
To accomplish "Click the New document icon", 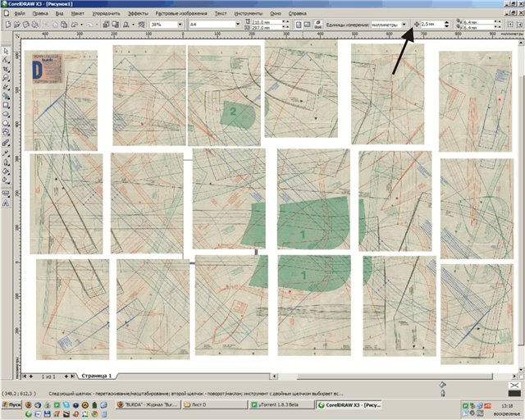I will [7, 25].
